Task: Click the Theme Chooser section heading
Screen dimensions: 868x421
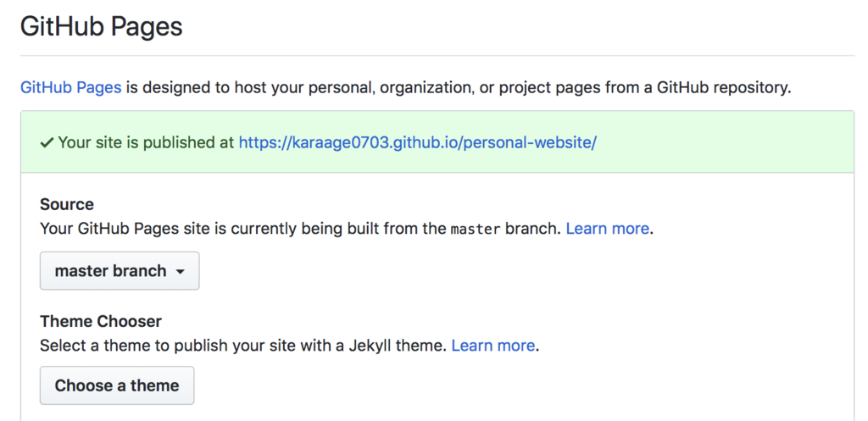Action: click(101, 321)
